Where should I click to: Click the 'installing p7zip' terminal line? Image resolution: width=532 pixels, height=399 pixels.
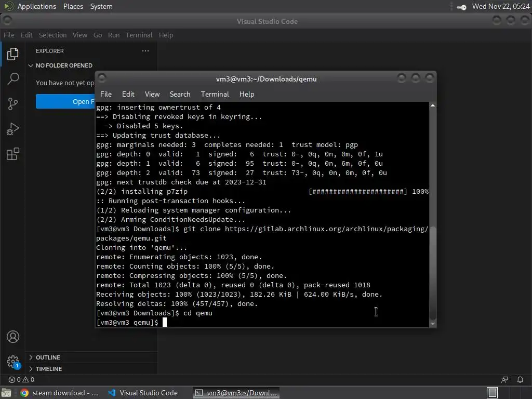pyautogui.click(x=262, y=191)
